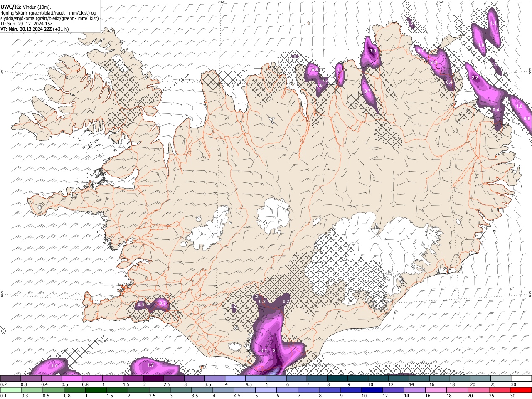Screen dimensions: 532x399
Task: Click the UWC/IG title text
Action: tap(10, 7)
